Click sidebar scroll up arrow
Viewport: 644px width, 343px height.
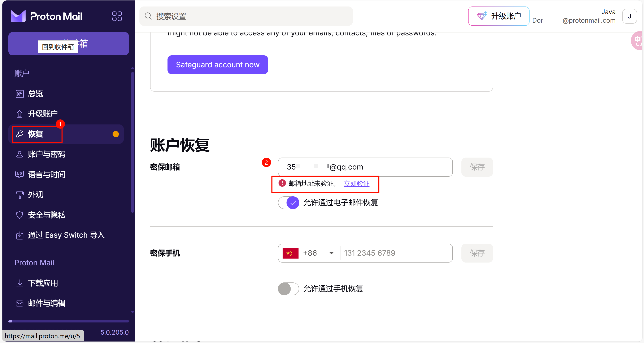tap(132, 68)
